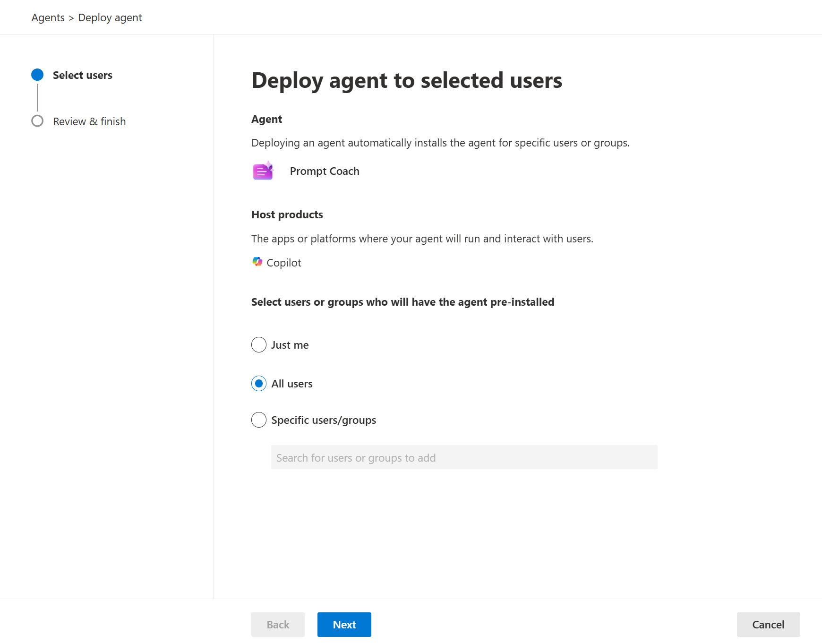
Task: Click the Deploy agent to selected users heading
Action: [407, 80]
